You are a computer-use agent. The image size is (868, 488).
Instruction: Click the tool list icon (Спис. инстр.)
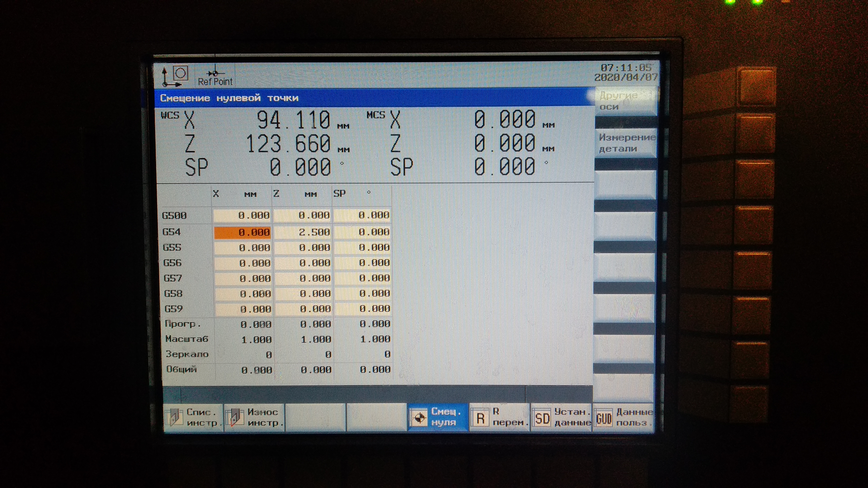[174, 418]
